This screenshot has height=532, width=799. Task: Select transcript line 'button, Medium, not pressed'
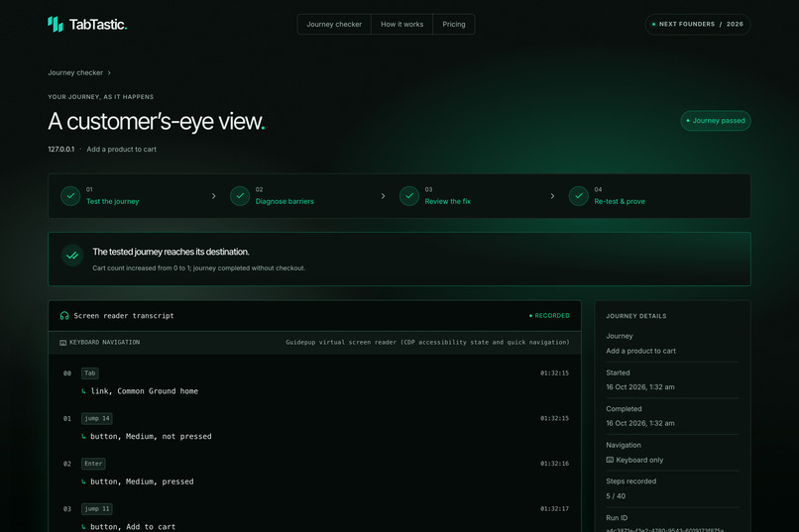click(x=151, y=436)
